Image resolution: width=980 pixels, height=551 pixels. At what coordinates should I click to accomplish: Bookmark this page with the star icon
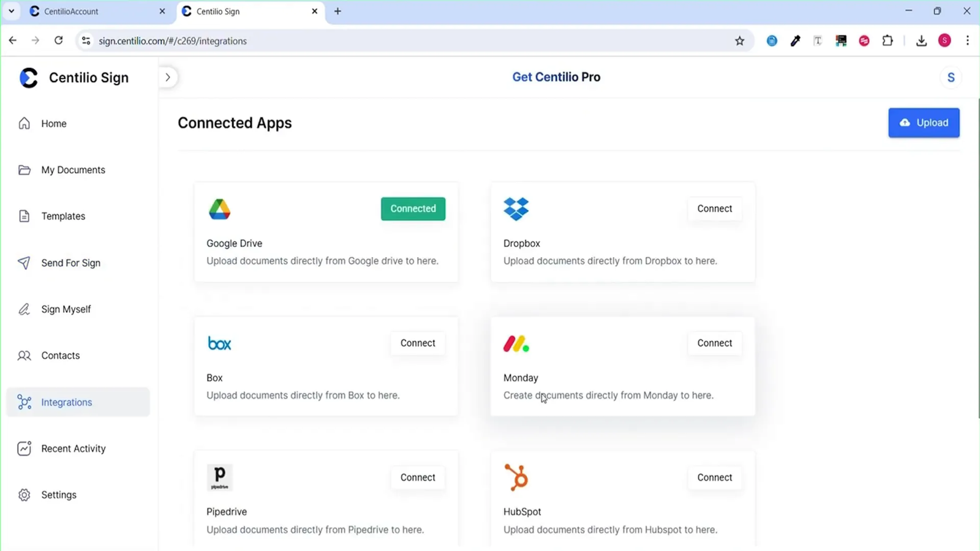[739, 41]
